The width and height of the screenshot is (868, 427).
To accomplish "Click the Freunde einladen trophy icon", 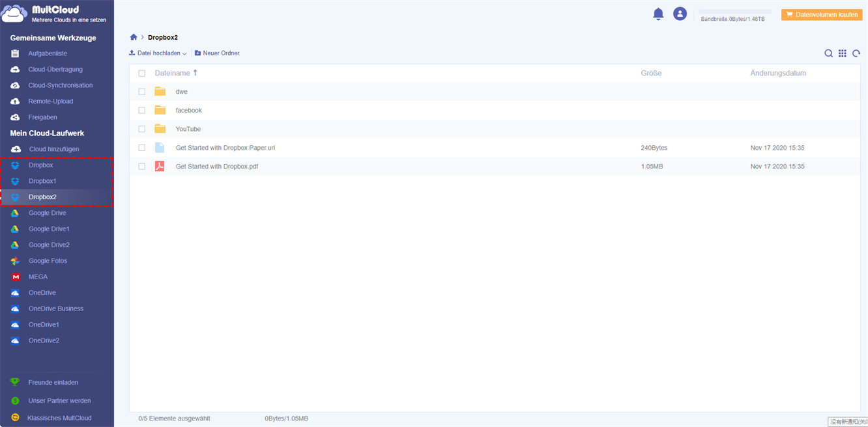I will pyautogui.click(x=15, y=383).
